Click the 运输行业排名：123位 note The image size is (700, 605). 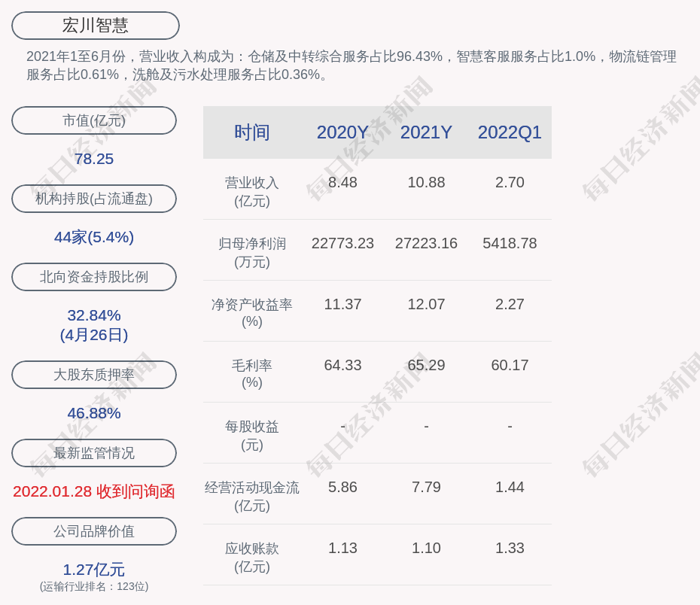tap(94, 586)
